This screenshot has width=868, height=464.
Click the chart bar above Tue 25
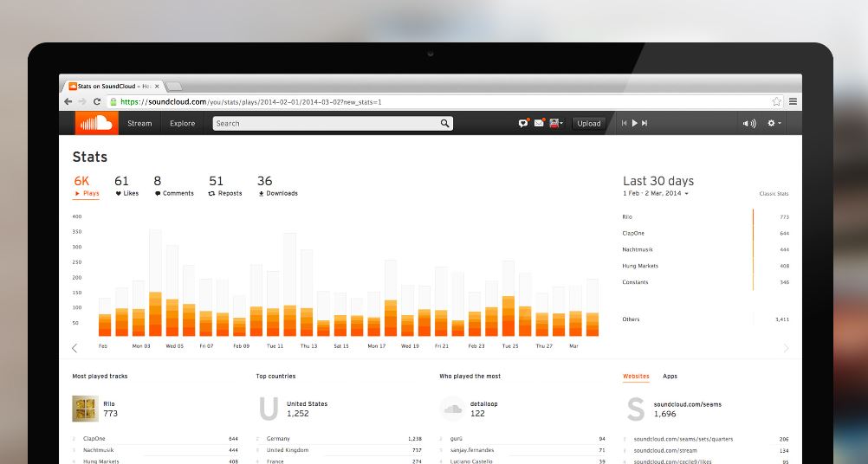point(508,299)
